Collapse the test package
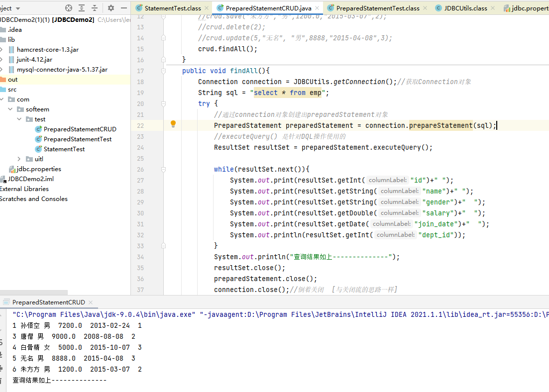Image resolution: width=549 pixels, height=392 pixels. coord(19,119)
